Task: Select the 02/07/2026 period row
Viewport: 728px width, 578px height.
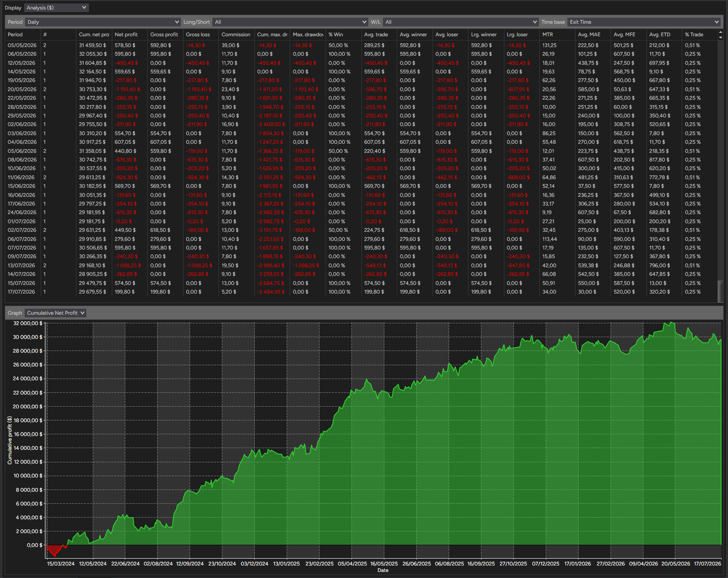Action: tap(361, 230)
